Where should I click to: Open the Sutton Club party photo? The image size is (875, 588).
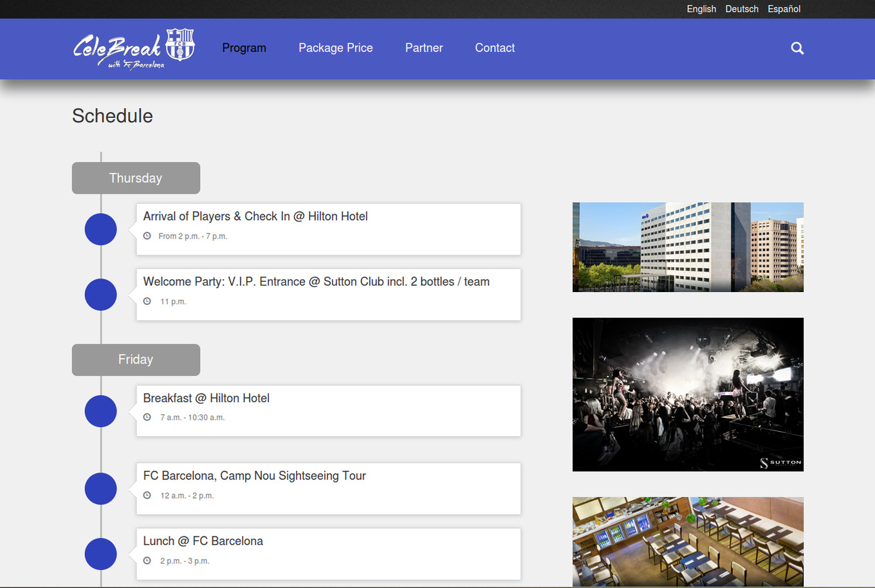pyautogui.click(x=688, y=394)
